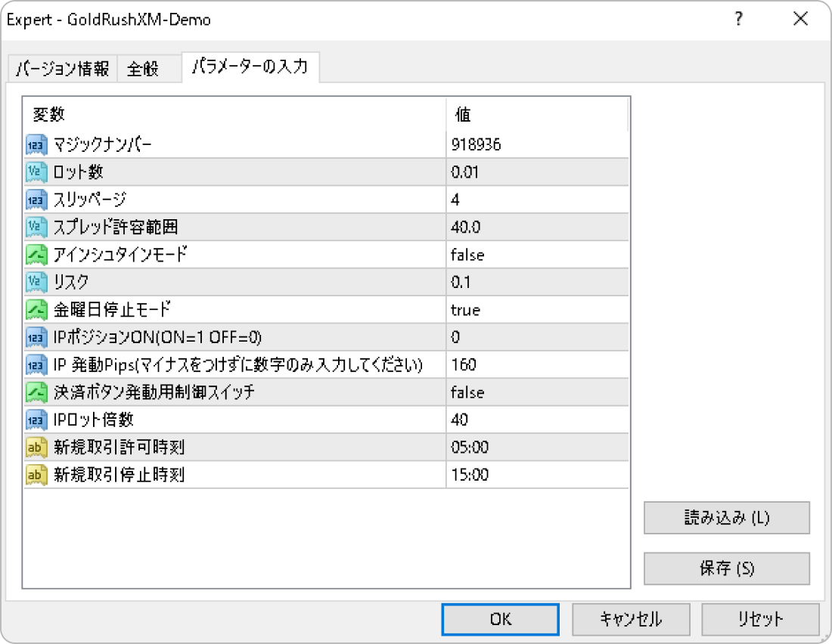
Task: Click the リセット button
Action: pyautogui.click(x=760, y=619)
